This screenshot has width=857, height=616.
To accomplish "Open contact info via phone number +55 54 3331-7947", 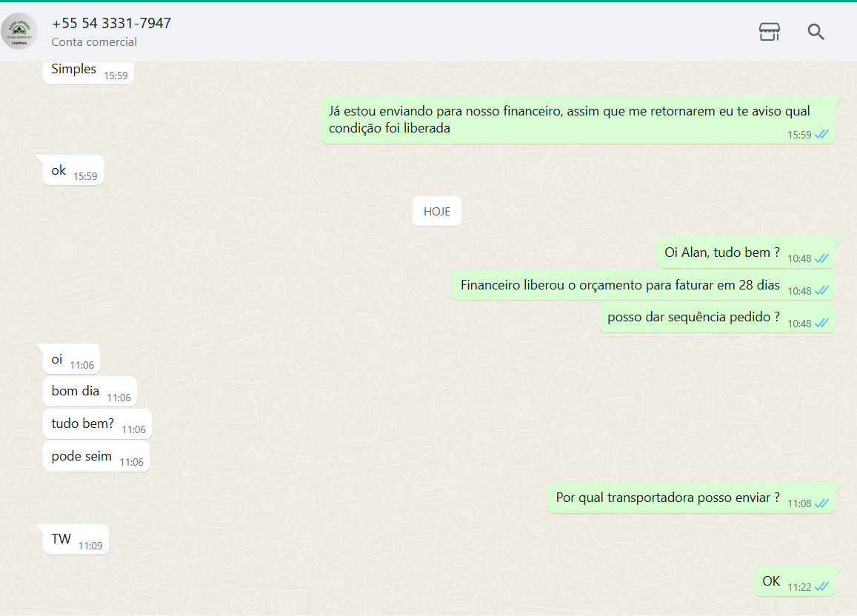I will pyautogui.click(x=111, y=23).
